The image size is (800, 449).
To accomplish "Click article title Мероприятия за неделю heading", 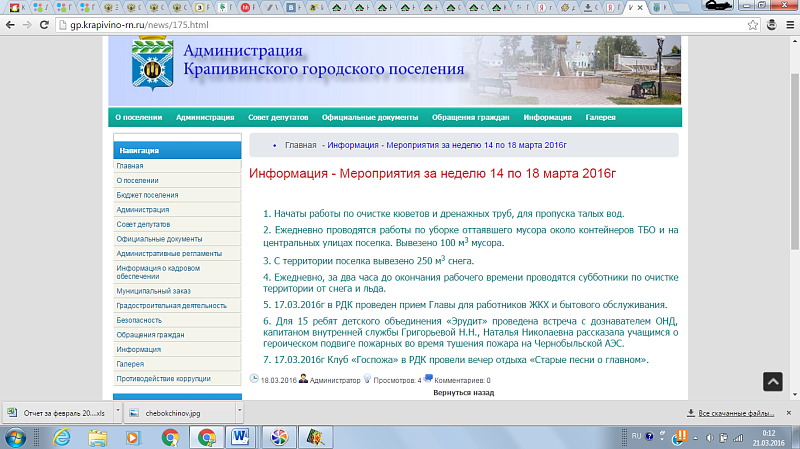I will pos(432,173).
